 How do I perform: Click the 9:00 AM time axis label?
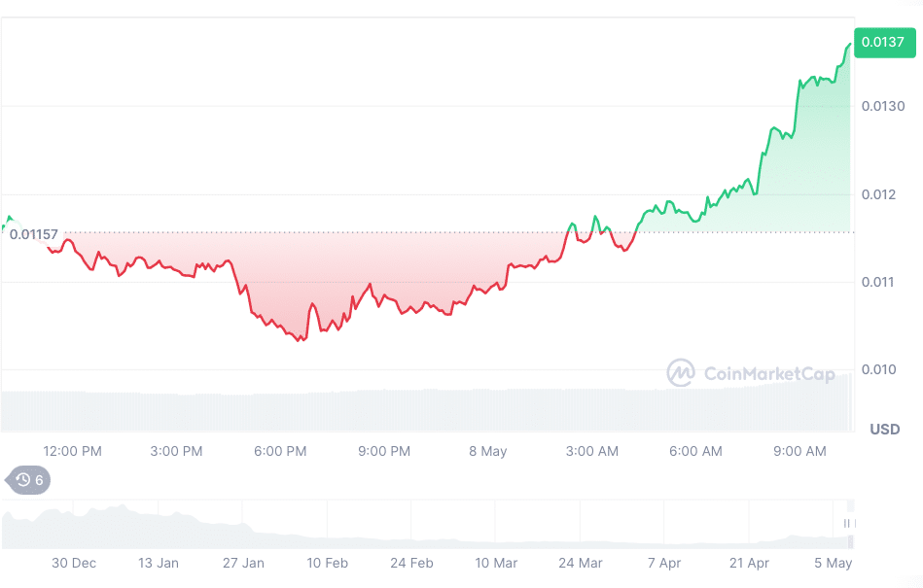[799, 451]
